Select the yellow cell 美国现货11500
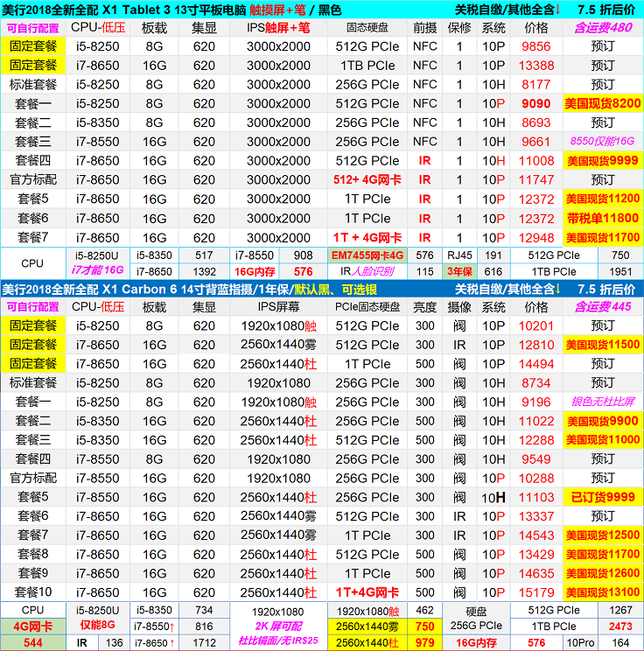Image resolution: width=644 pixels, height=651 pixels. tap(603, 345)
